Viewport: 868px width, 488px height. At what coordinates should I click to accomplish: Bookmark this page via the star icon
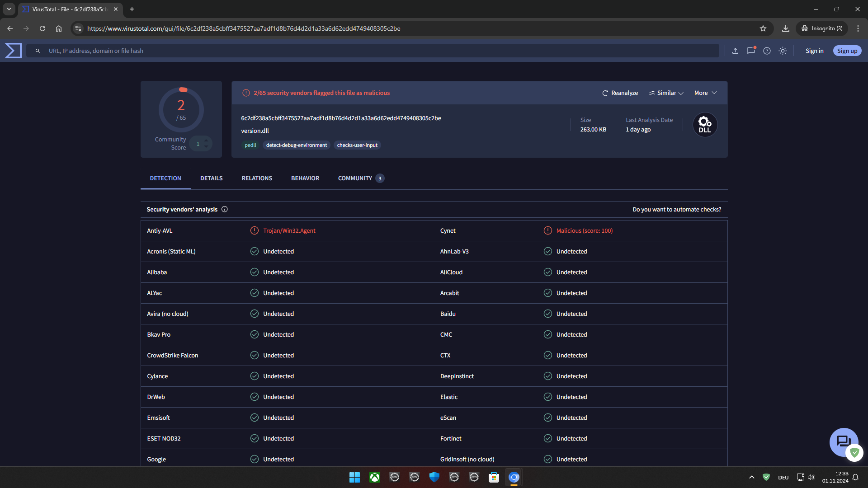763,28
